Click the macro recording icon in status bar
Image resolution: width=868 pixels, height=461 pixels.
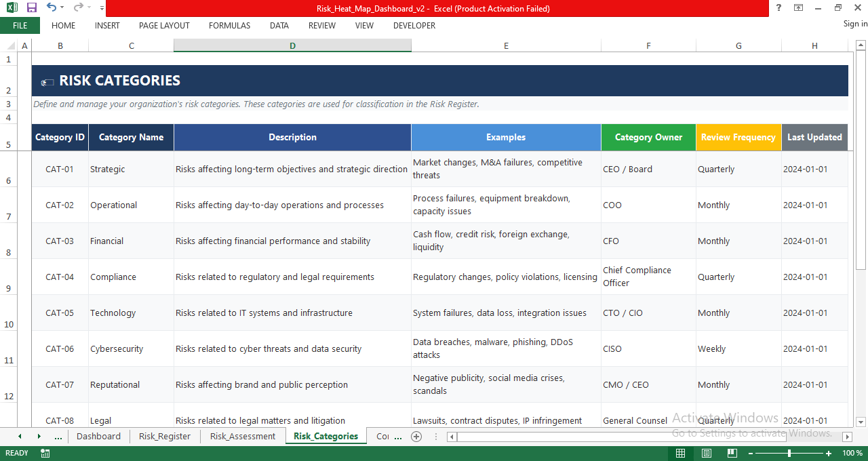45,453
